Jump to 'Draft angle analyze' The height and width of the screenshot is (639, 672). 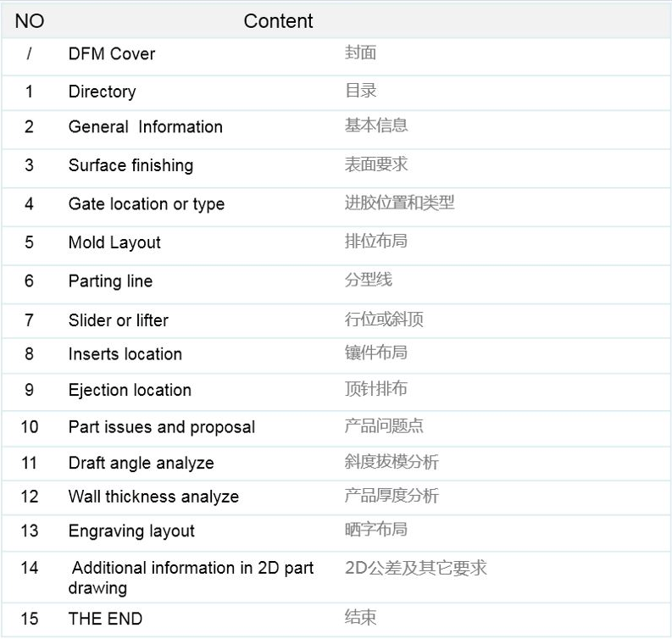coord(141,463)
